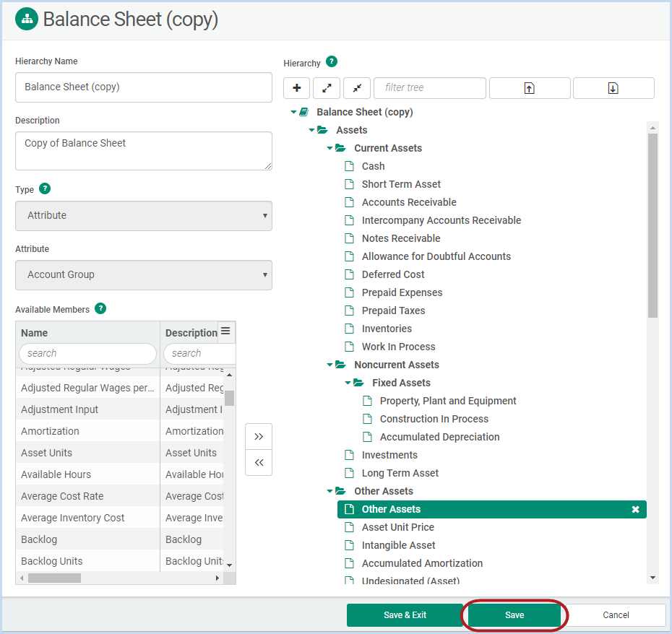This screenshot has height=634, width=672.
Task: Click the Name column search field
Action: (88, 353)
